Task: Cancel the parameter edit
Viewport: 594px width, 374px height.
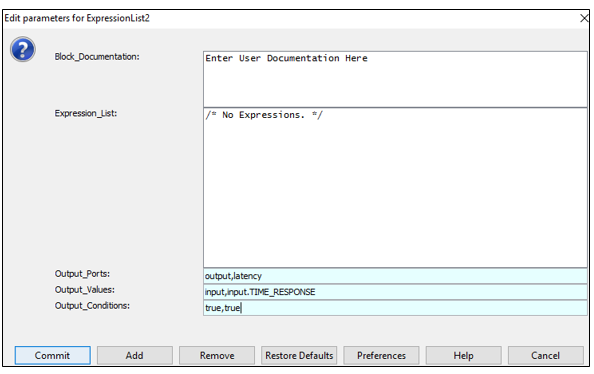Action: click(x=546, y=355)
